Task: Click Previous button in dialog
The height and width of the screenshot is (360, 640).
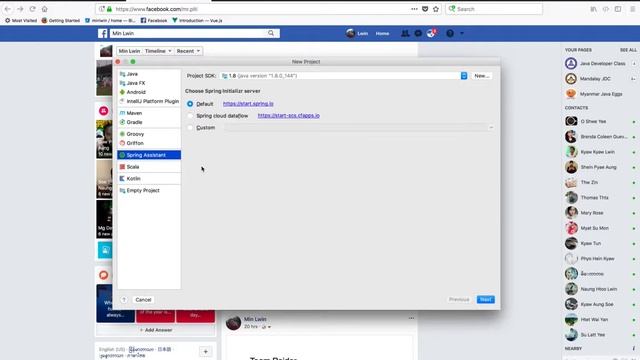Action: click(459, 300)
